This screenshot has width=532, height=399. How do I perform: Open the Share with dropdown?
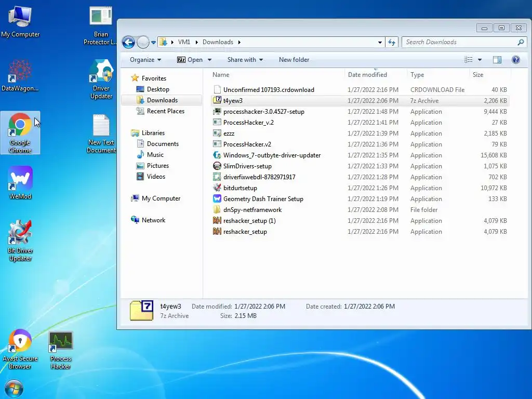pyautogui.click(x=245, y=60)
